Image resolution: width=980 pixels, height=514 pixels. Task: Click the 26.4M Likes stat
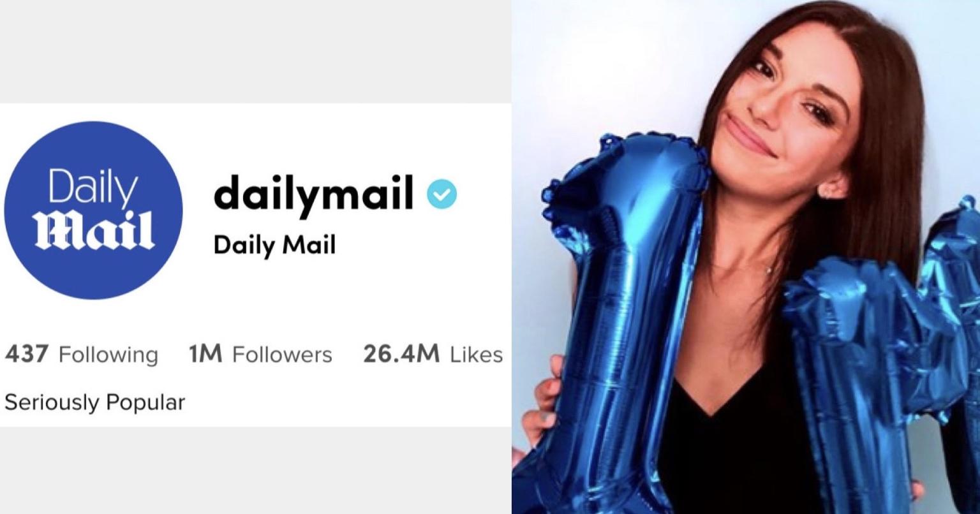433,355
